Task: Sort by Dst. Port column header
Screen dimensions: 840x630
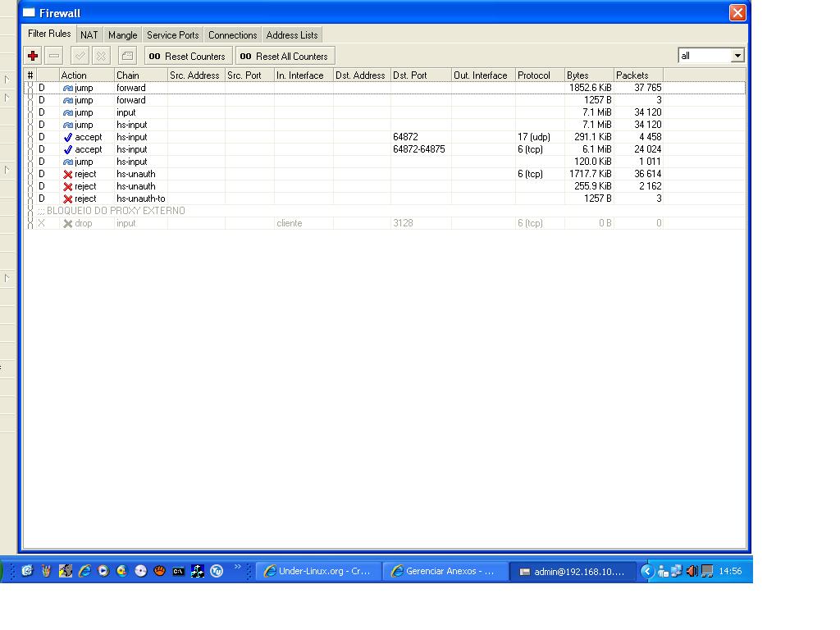Action: point(421,75)
